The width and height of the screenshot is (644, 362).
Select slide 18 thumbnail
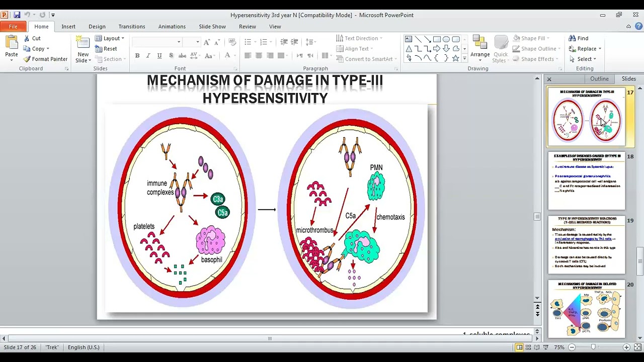[587, 181]
